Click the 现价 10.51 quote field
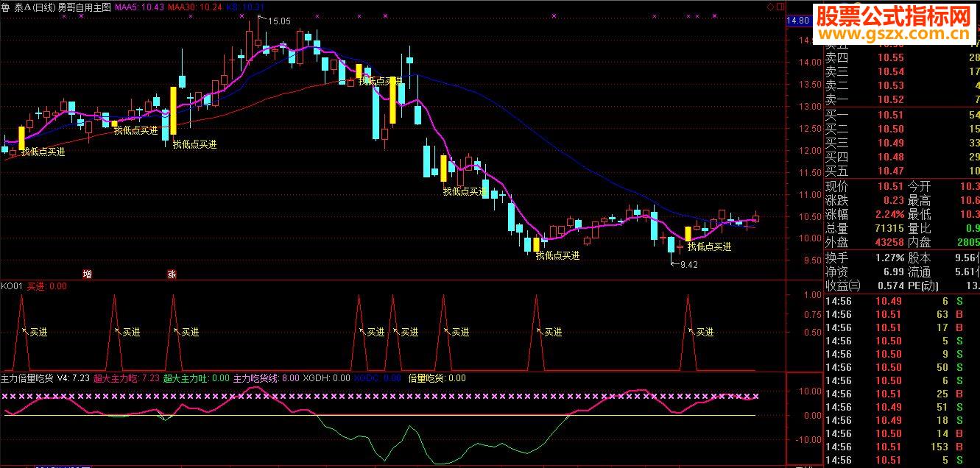The width and height of the screenshot is (980, 468). [x=864, y=187]
